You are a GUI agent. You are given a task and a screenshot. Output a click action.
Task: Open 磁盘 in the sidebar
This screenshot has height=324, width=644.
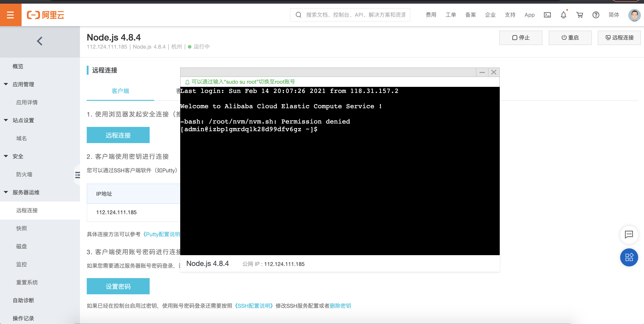(x=22, y=246)
